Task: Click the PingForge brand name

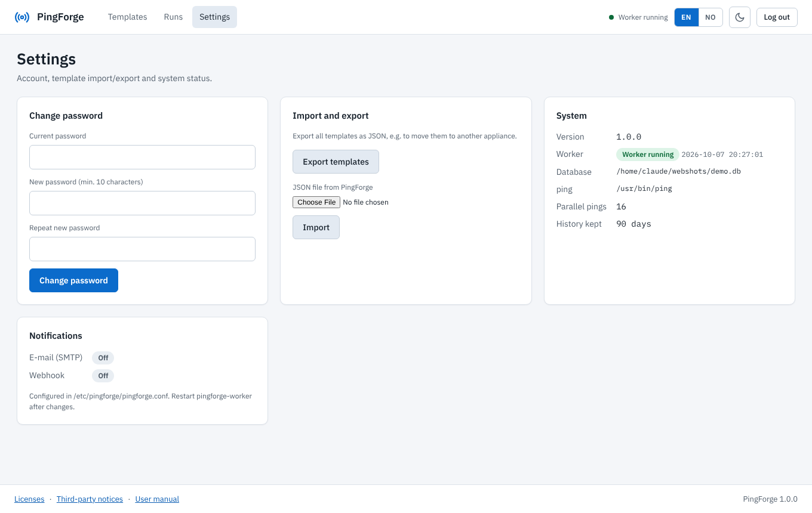Action: coord(60,17)
